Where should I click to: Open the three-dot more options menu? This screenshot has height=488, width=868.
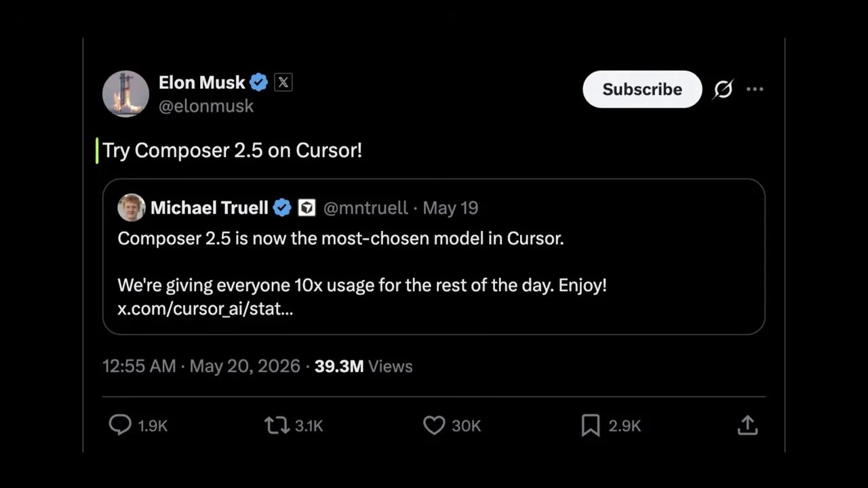(x=755, y=89)
